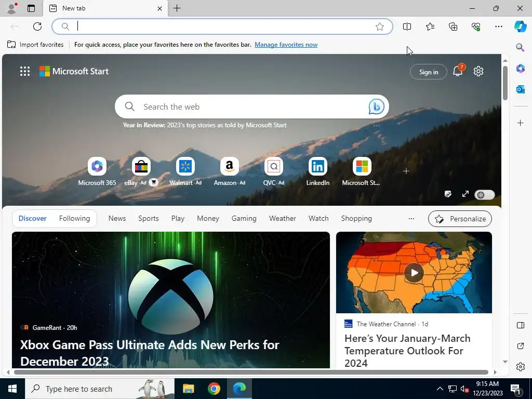Open Manage favorites now link
Screen dimensions: 532x399
point(286,45)
